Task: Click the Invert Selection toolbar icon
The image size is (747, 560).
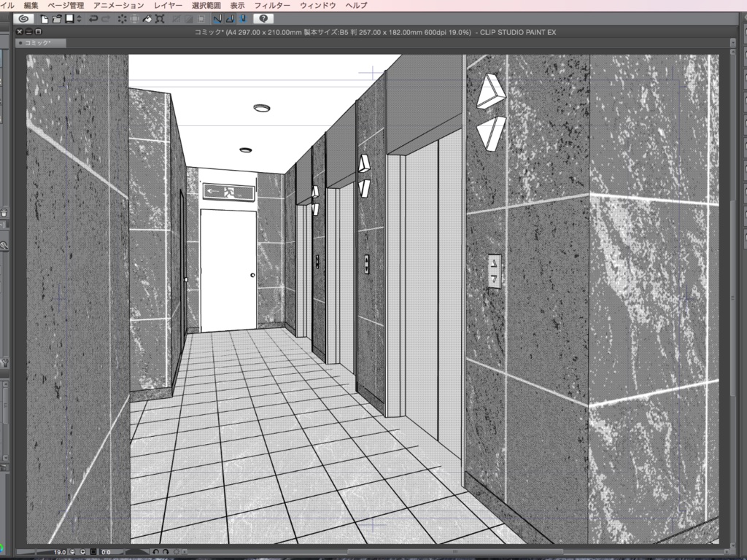Action: pyautogui.click(x=189, y=18)
